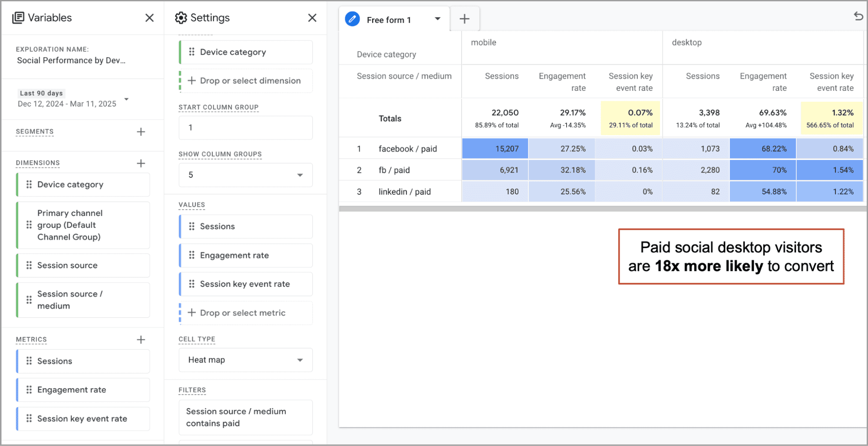Screen dimensions: 868x446
Task: Grab handle of Session source / medium dimension
Action: tap(29, 300)
